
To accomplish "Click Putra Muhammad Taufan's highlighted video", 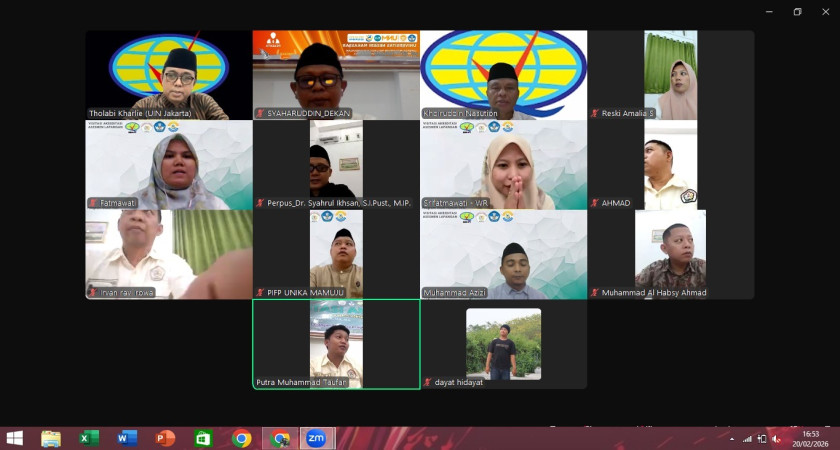I will pos(336,344).
